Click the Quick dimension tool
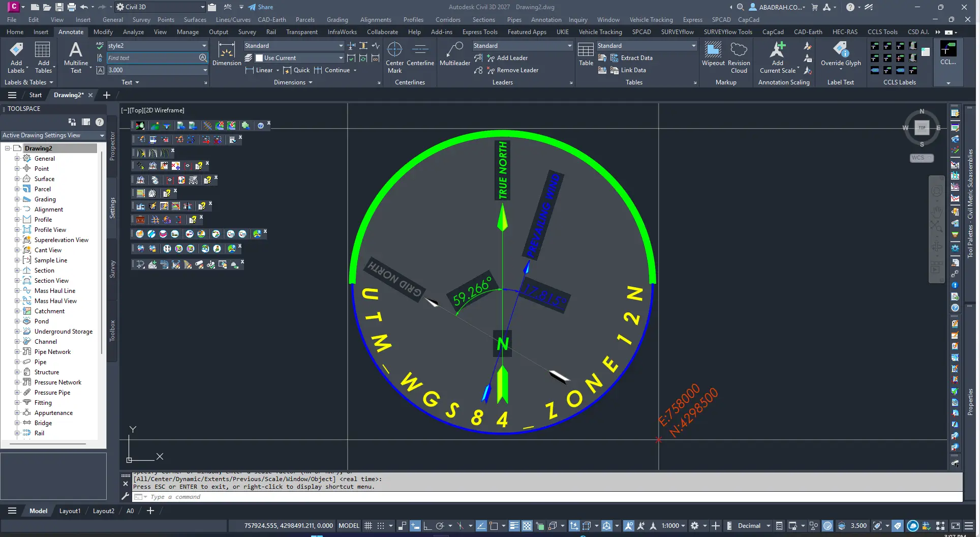The image size is (980, 537). click(x=296, y=70)
